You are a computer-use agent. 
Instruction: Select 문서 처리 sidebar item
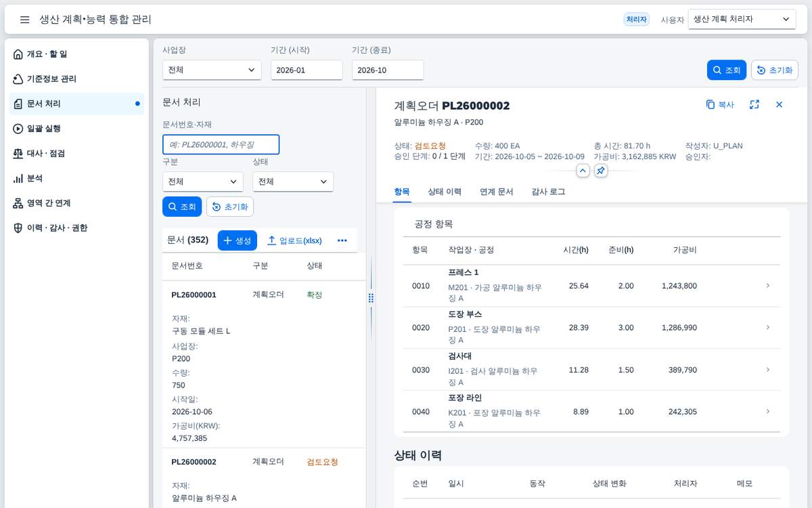[76, 104]
